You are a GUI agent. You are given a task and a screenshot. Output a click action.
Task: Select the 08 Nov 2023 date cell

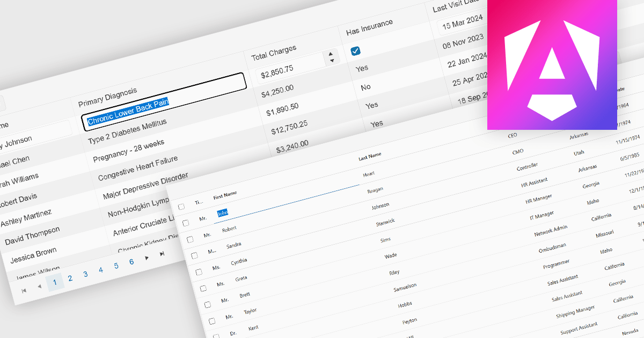tap(463, 42)
